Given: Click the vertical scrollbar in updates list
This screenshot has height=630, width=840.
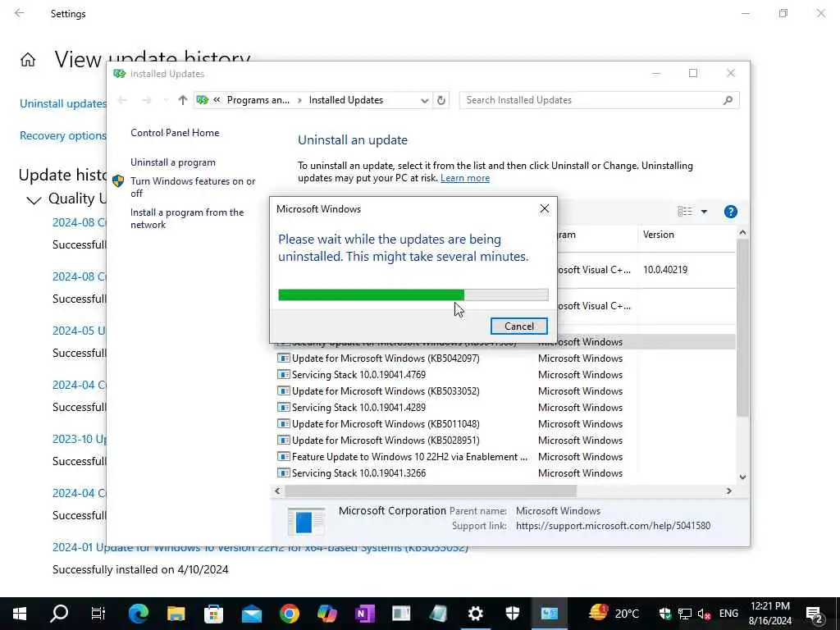Looking at the screenshot, I should pyautogui.click(x=742, y=328).
